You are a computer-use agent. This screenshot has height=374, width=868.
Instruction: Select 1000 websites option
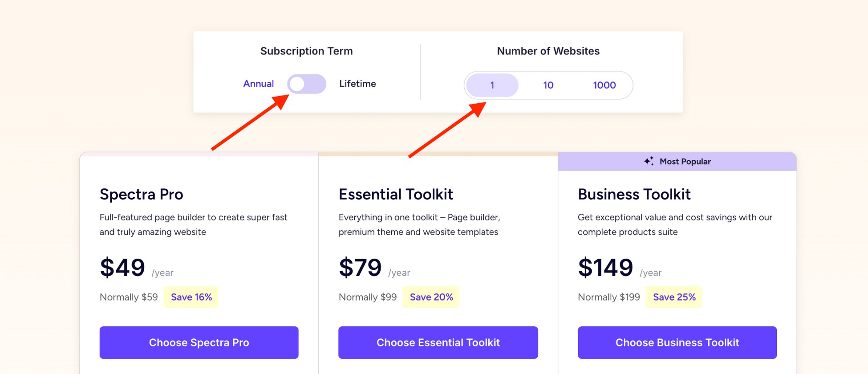coord(604,85)
